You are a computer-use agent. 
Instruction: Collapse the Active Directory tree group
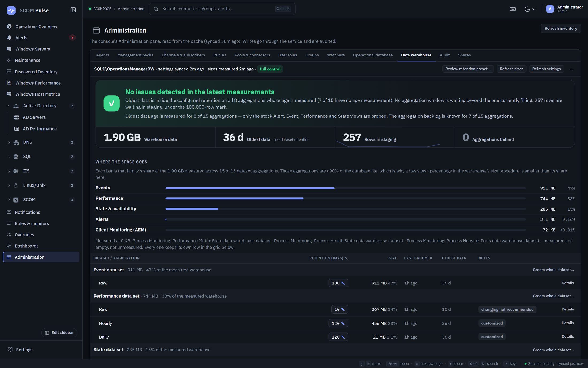point(9,106)
